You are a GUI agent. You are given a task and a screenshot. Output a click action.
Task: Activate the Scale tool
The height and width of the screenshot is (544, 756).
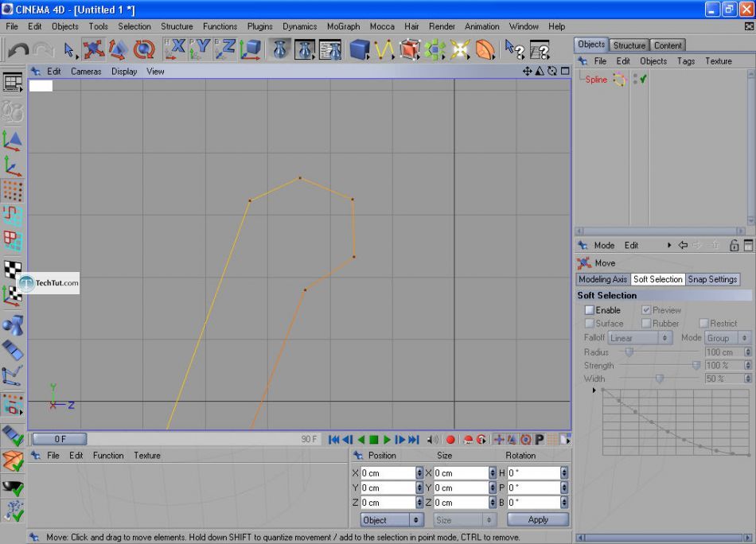(x=118, y=49)
